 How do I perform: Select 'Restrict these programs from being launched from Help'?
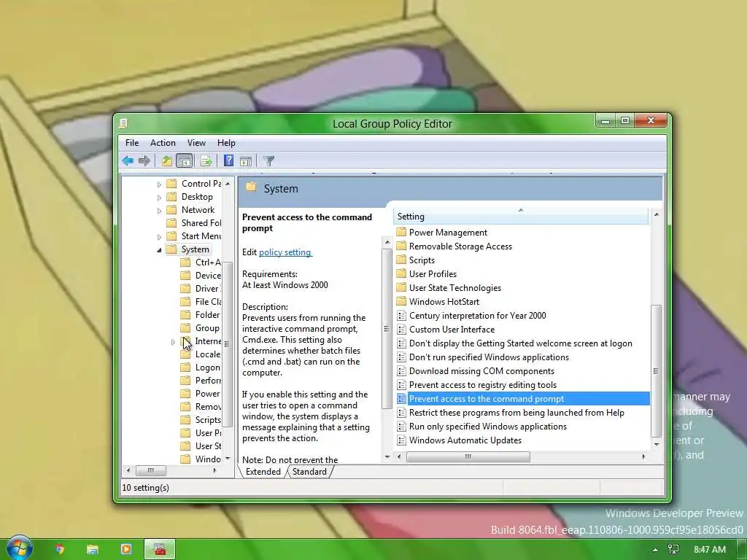(x=516, y=413)
